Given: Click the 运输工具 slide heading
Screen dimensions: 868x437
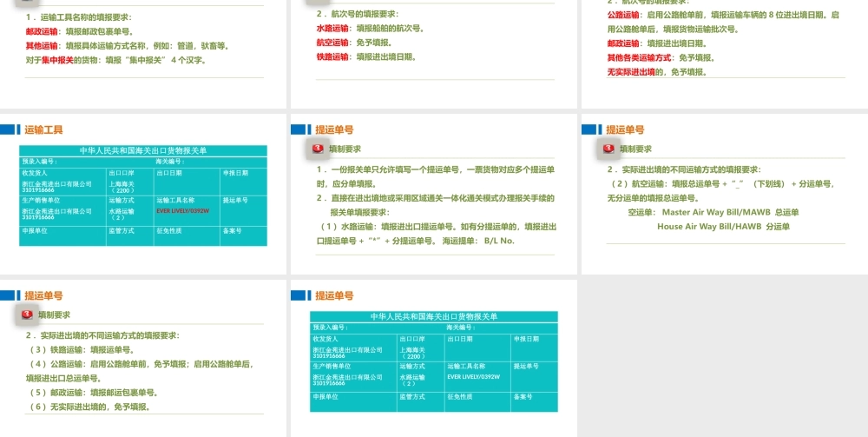Looking at the screenshot, I should (43, 129).
